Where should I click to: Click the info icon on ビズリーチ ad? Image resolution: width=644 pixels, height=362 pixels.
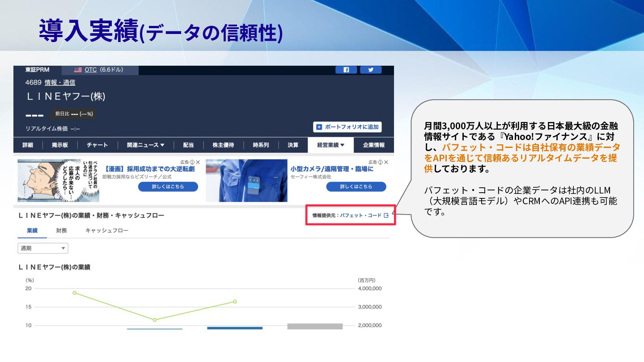point(192,162)
